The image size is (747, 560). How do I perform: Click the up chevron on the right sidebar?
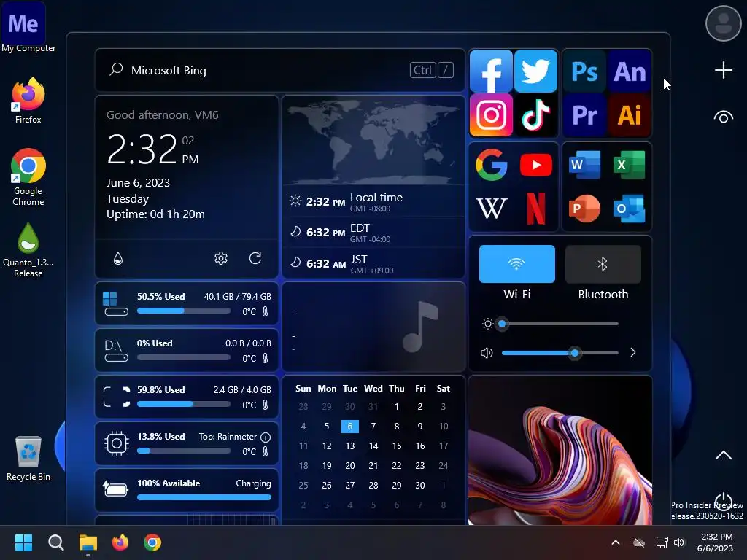click(723, 455)
